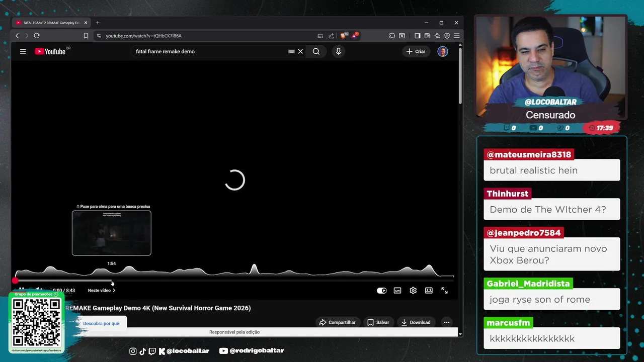Toggle the browser sidebar panel
This screenshot has height=362, width=644.
coord(417,36)
